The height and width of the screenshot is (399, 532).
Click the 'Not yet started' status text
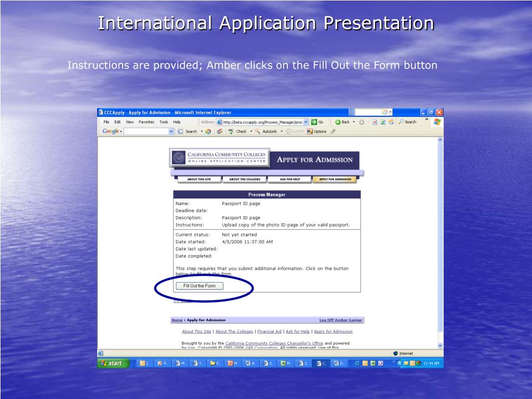click(x=239, y=235)
